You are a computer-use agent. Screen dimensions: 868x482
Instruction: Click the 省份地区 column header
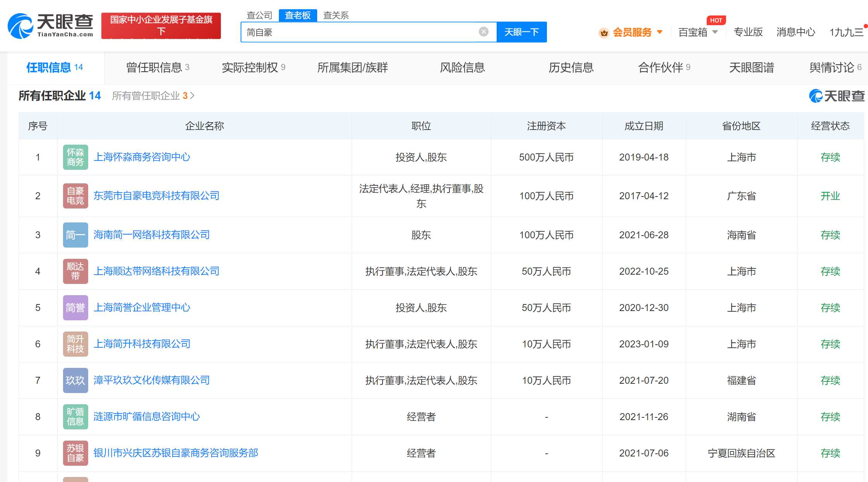point(741,126)
